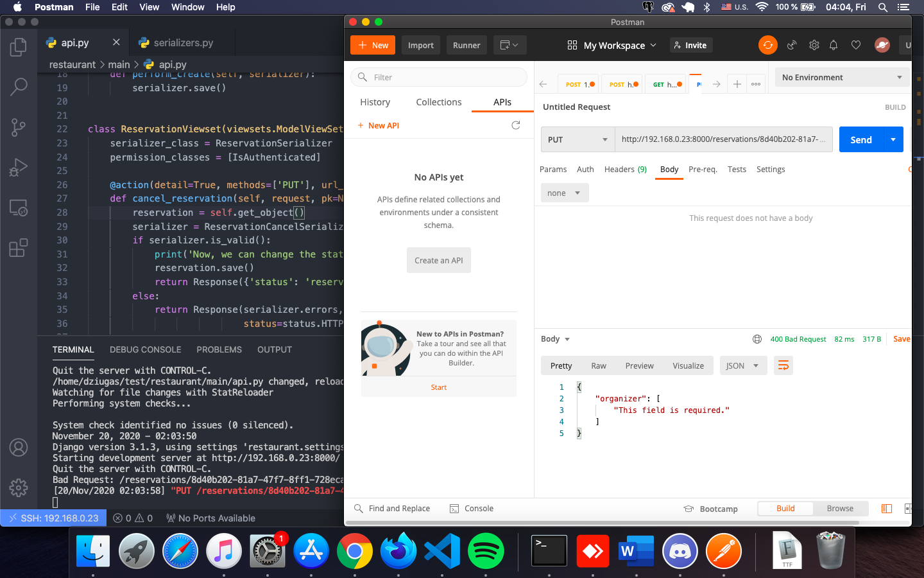
Task: Open the Collections sidebar tab
Action: pyautogui.click(x=439, y=102)
